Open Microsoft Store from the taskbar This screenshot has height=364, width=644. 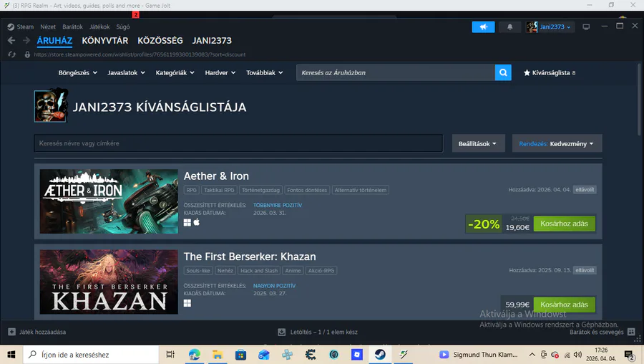click(x=240, y=355)
